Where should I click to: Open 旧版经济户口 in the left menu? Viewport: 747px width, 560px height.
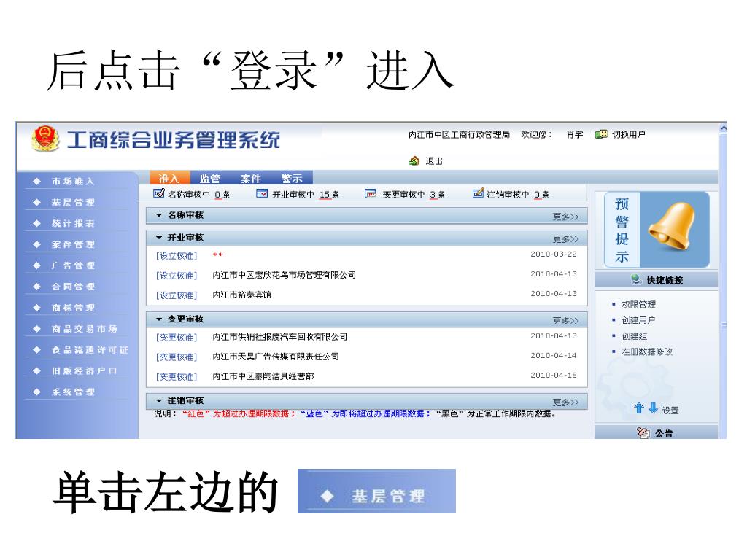point(85,371)
